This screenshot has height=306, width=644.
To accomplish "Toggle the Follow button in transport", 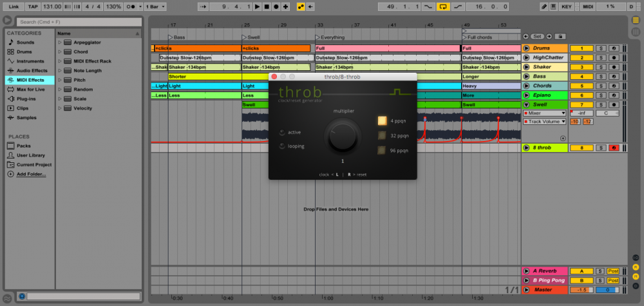I will coord(203,6).
